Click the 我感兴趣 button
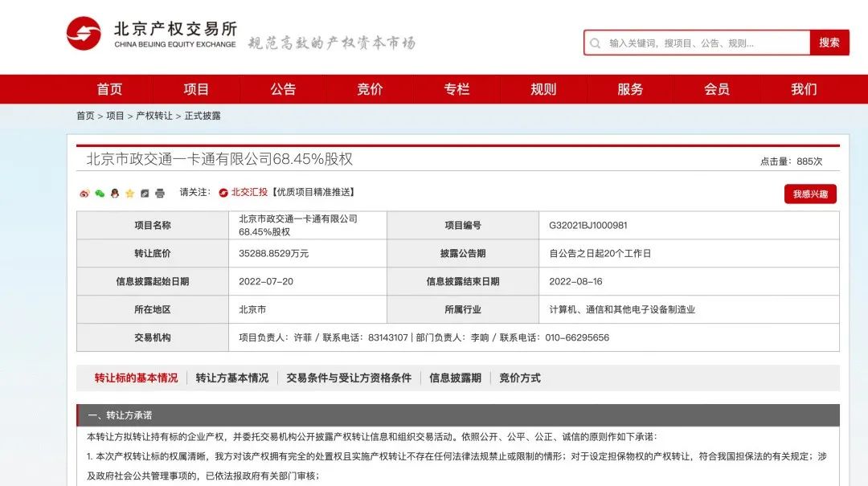Viewport: 868px width, 486px height. pyautogui.click(x=810, y=194)
